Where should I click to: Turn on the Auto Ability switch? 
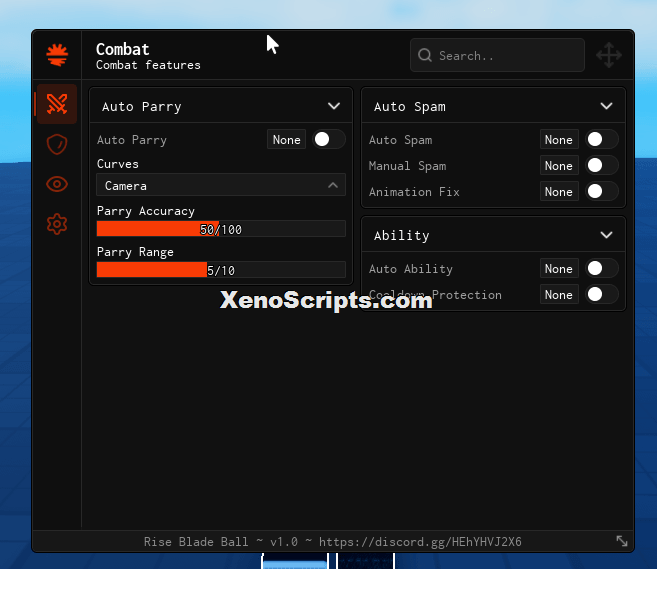click(602, 269)
